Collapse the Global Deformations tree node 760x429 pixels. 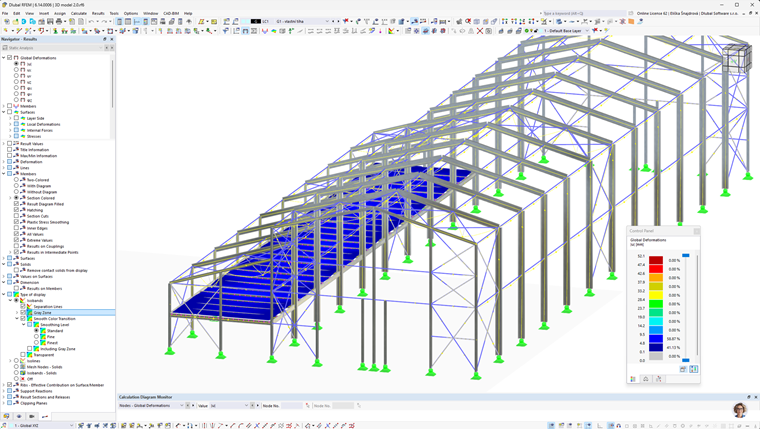(x=3, y=58)
